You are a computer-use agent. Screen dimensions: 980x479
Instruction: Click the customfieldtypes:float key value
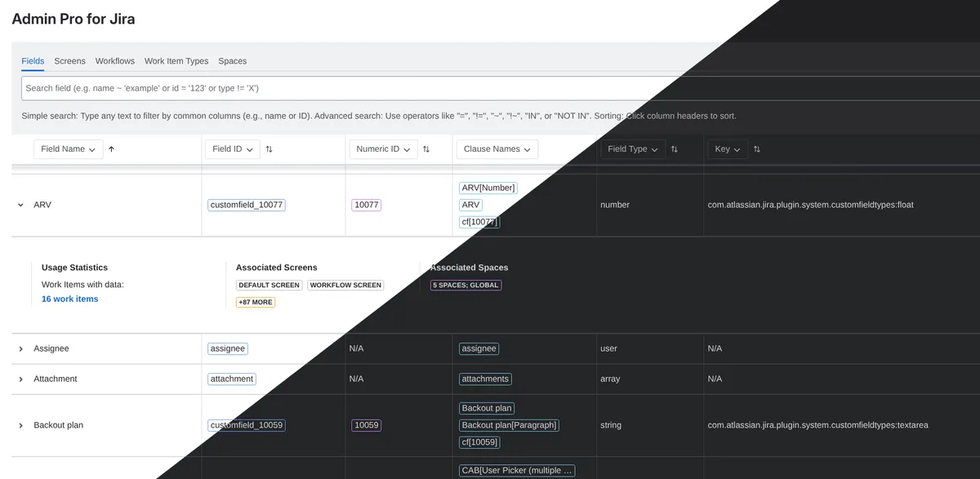tap(810, 205)
